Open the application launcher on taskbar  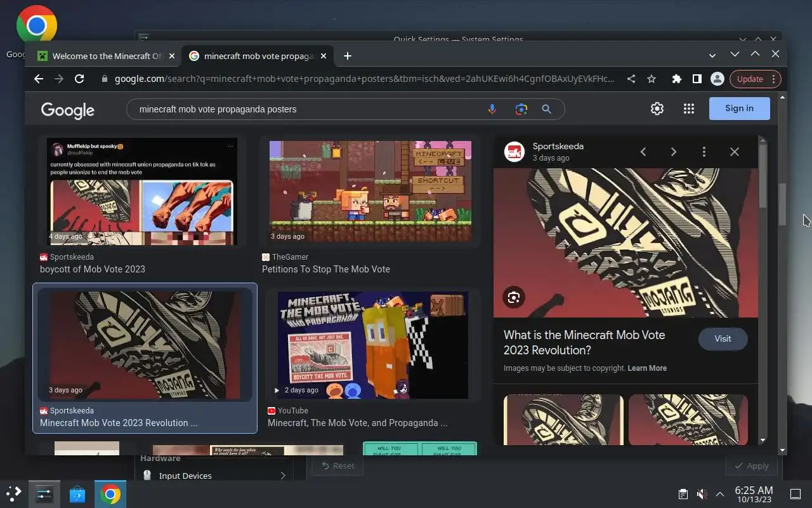click(14, 494)
